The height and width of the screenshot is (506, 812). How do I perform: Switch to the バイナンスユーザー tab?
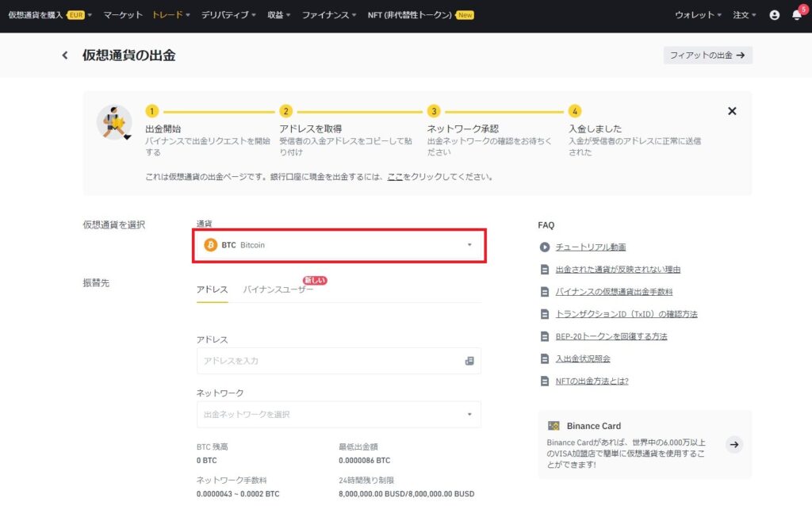tap(278, 289)
